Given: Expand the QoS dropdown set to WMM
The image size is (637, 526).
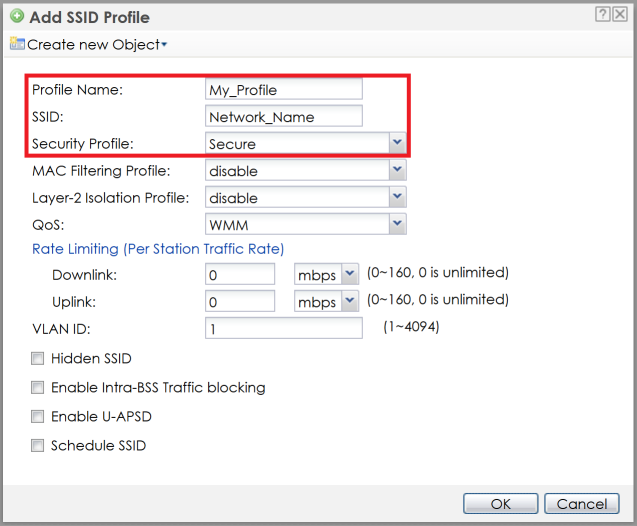Looking at the screenshot, I should point(397,224).
